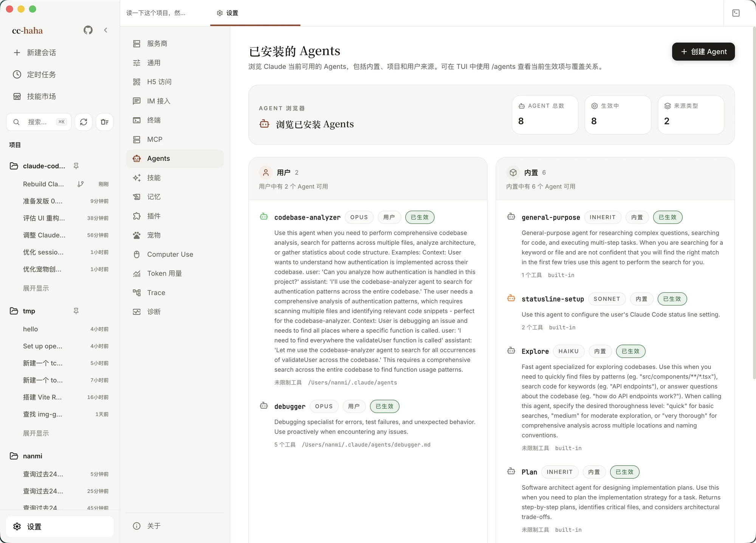
Task: Open 服务商 settings section
Action: click(175, 43)
